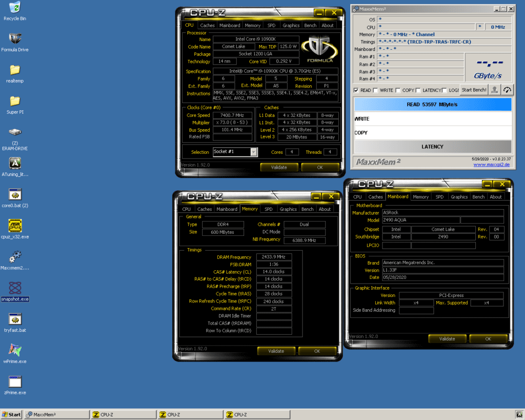Click the Core VID value 0.292 V
The image size is (525, 420).
(284, 62)
